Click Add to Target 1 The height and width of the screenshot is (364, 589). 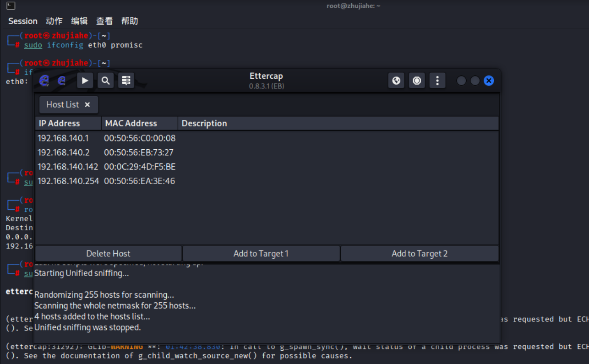point(261,254)
